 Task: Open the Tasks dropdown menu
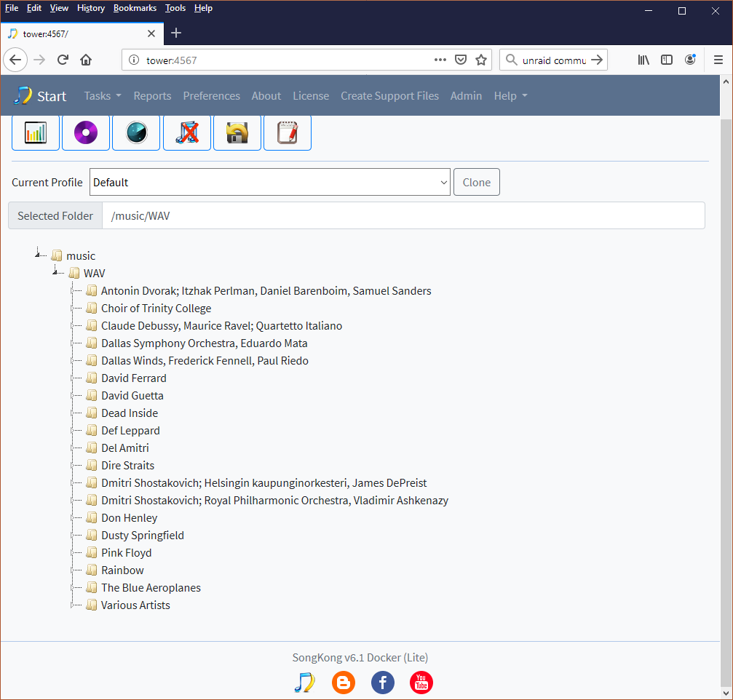(103, 96)
